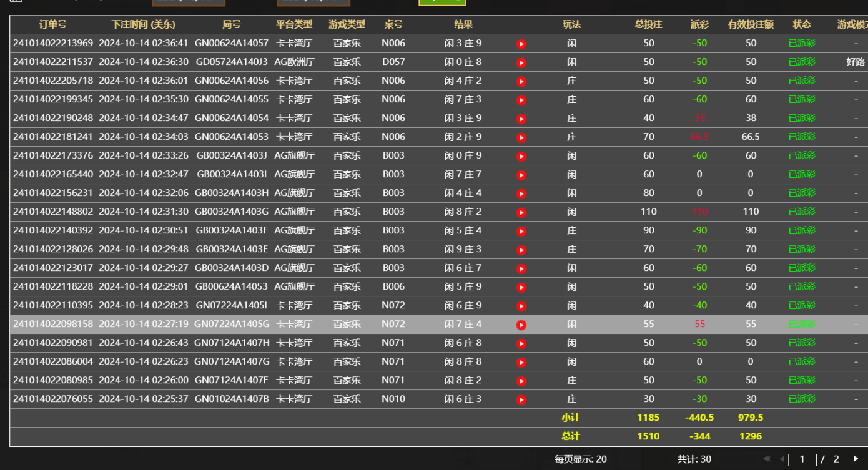Play the replay icon beside result 闲4庄2

point(521,81)
